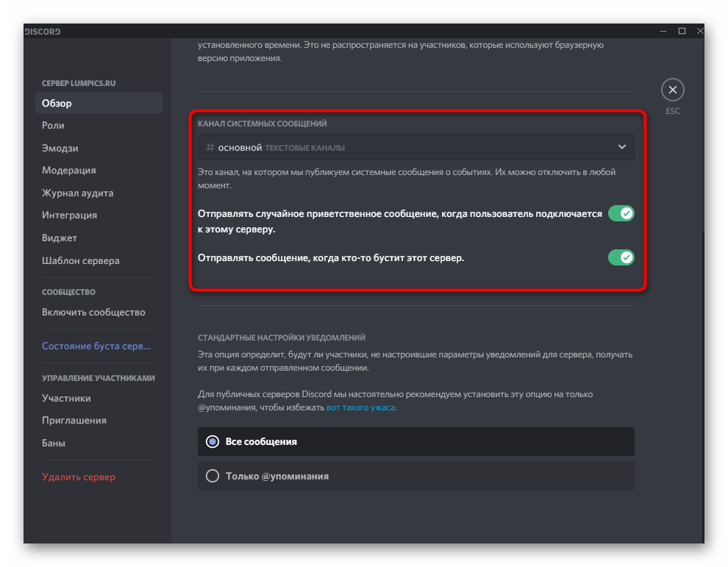Click 'Удалить сервер' at the sidebar bottom
This screenshot has height=567, width=728.
tap(78, 477)
